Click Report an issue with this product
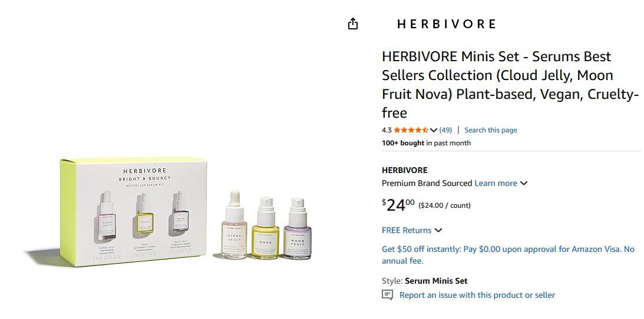The height and width of the screenshot is (319, 644). (x=477, y=295)
